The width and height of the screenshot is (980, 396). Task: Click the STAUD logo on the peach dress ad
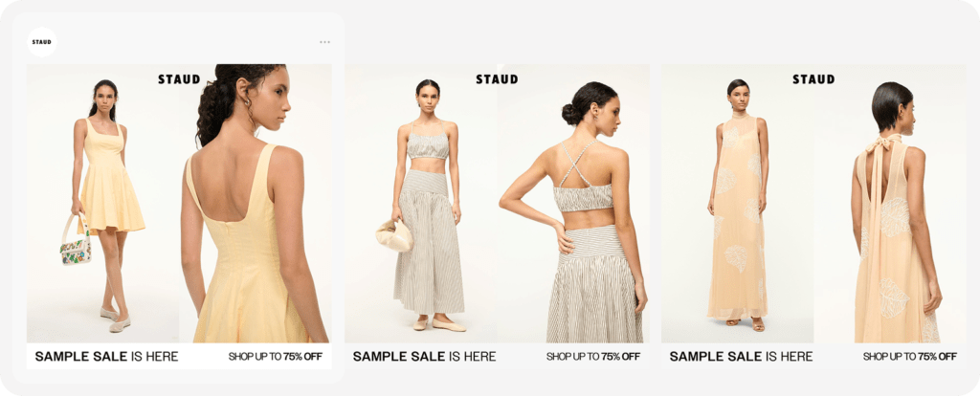(x=813, y=79)
